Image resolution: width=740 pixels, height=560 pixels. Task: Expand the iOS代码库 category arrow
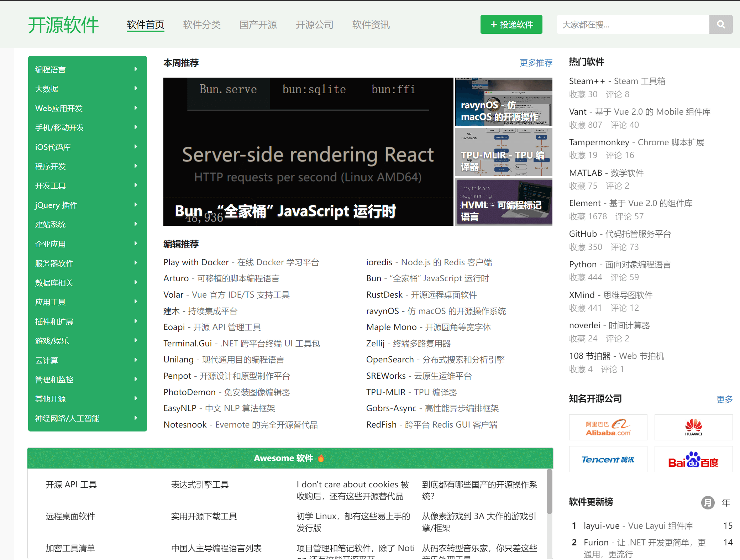coord(136,147)
